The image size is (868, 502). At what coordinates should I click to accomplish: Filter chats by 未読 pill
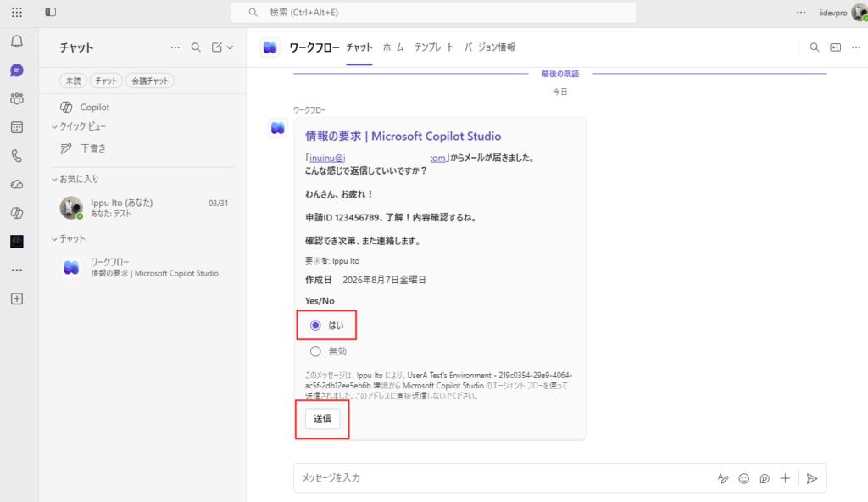73,81
